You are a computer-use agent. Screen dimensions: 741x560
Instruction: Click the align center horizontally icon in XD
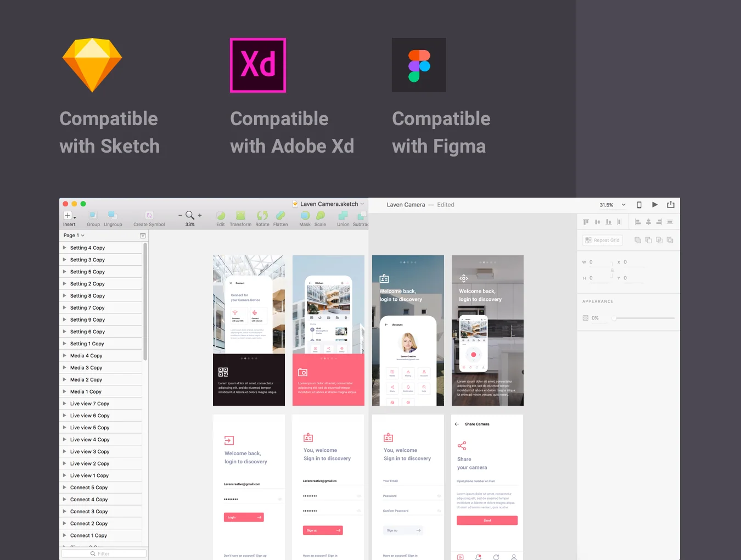648,222
